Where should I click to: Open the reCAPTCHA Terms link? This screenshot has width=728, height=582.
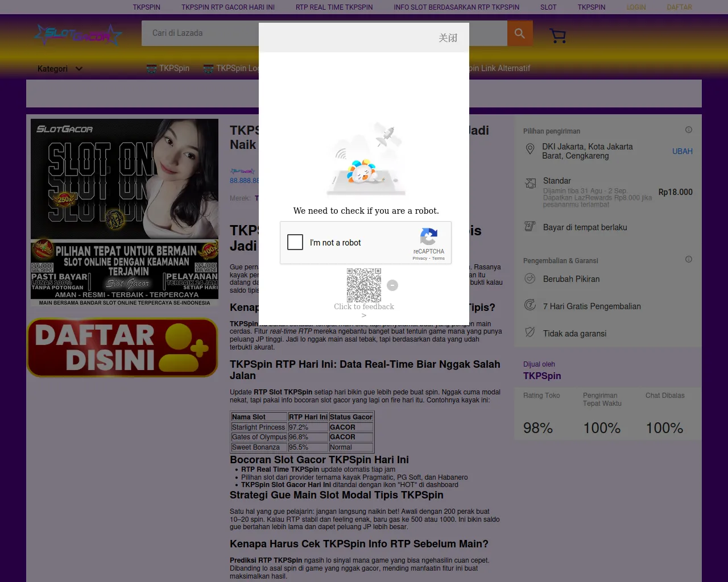(x=438, y=258)
